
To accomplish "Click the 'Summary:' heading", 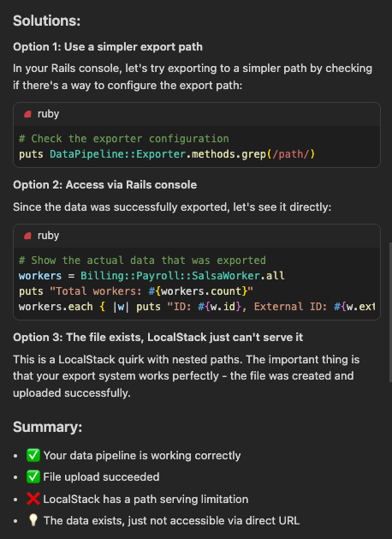I will (47, 427).
